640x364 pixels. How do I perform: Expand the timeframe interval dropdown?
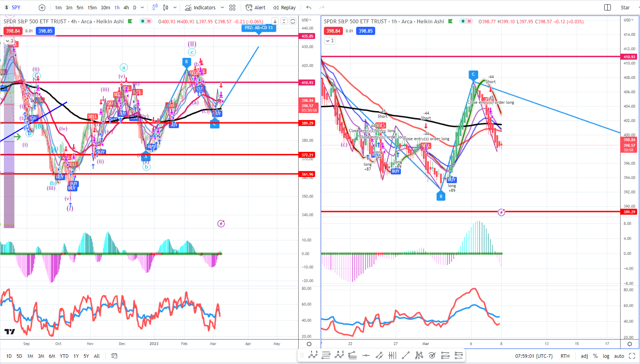142,7
